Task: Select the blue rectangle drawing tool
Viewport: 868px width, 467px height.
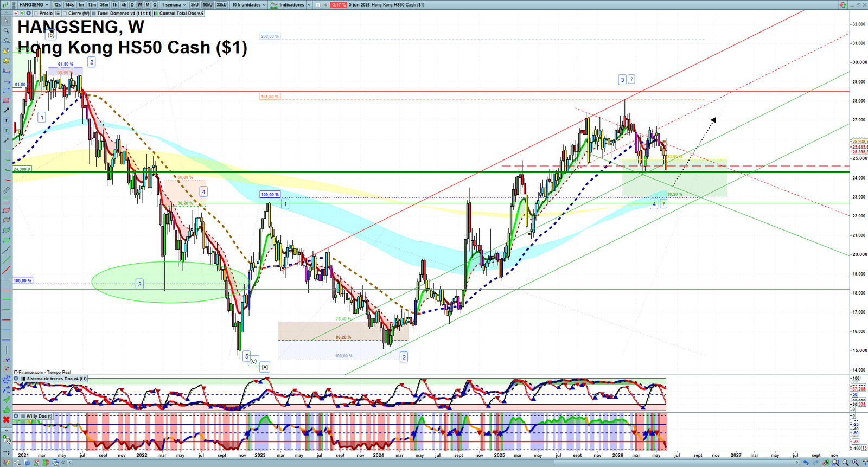Action: [7, 91]
